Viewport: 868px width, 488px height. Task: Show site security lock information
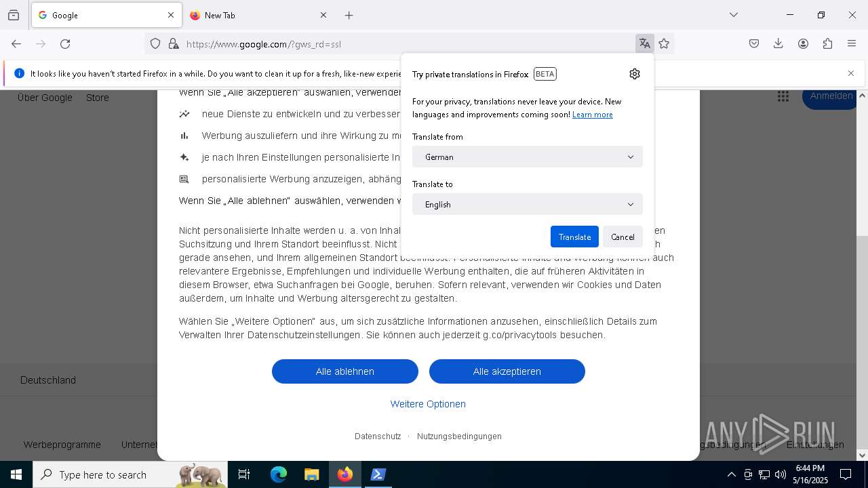(174, 44)
